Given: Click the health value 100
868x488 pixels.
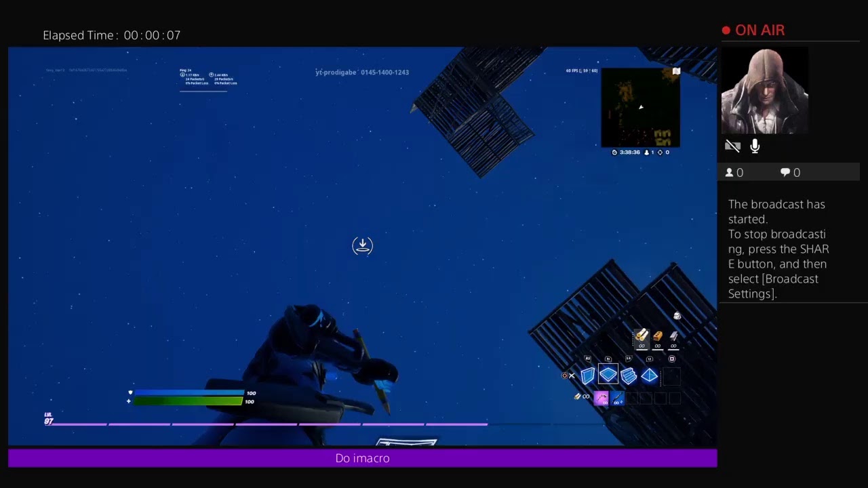Looking at the screenshot, I should click(x=250, y=402).
